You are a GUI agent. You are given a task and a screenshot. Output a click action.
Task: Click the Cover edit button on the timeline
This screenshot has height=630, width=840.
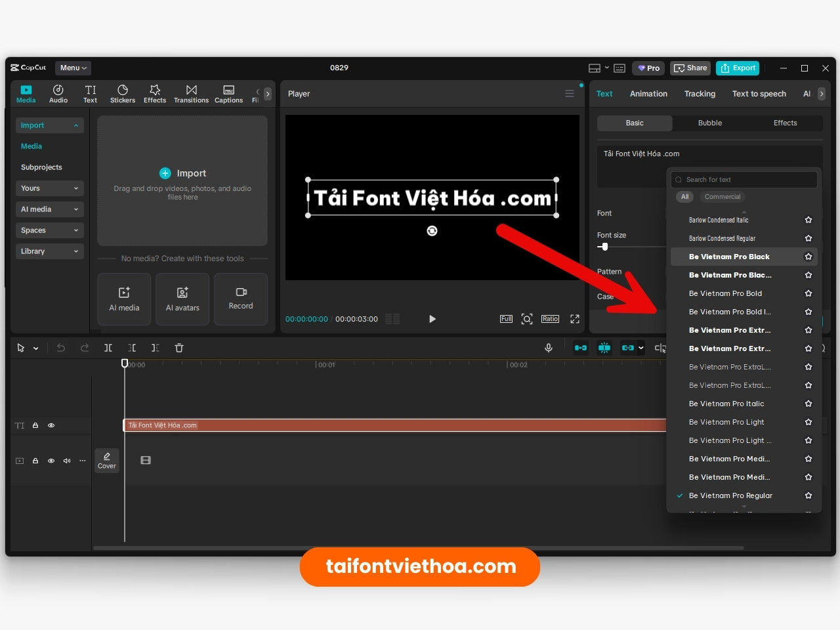click(107, 460)
